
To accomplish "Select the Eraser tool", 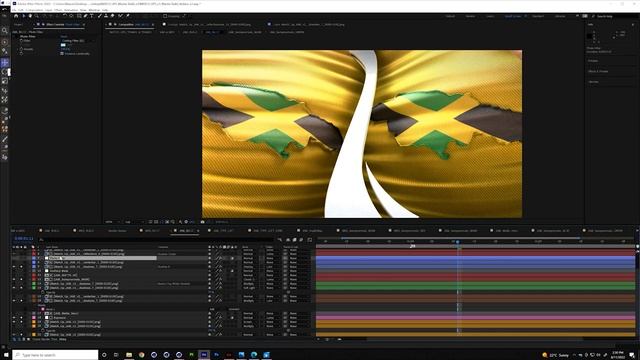I will pos(113,16).
